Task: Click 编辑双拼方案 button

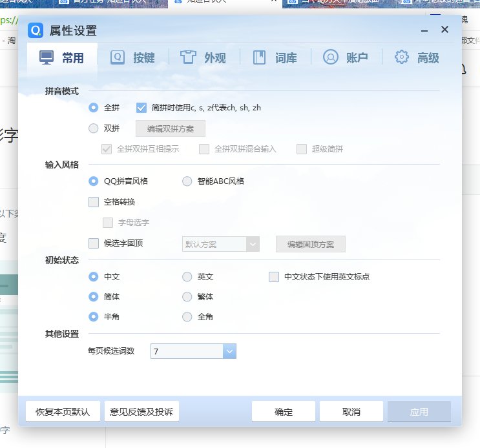Action: [x=171, y=128]
